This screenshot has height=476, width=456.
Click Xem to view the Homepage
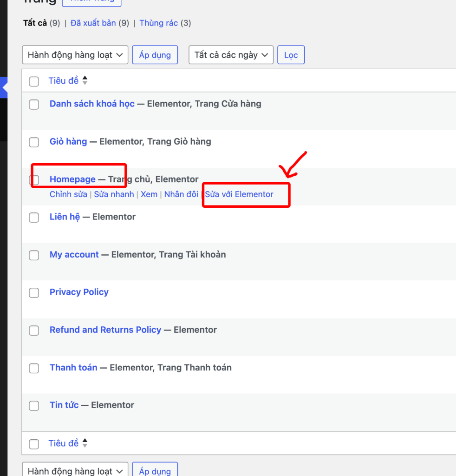(x=149, y=194)
